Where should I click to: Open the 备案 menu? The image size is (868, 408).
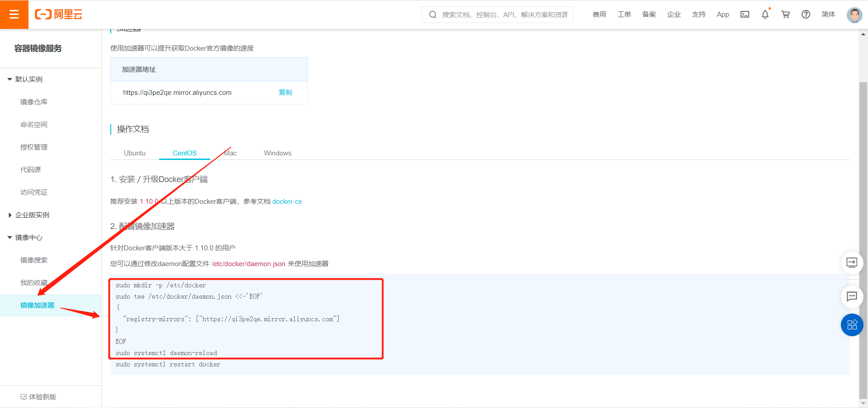pos(649,14)
